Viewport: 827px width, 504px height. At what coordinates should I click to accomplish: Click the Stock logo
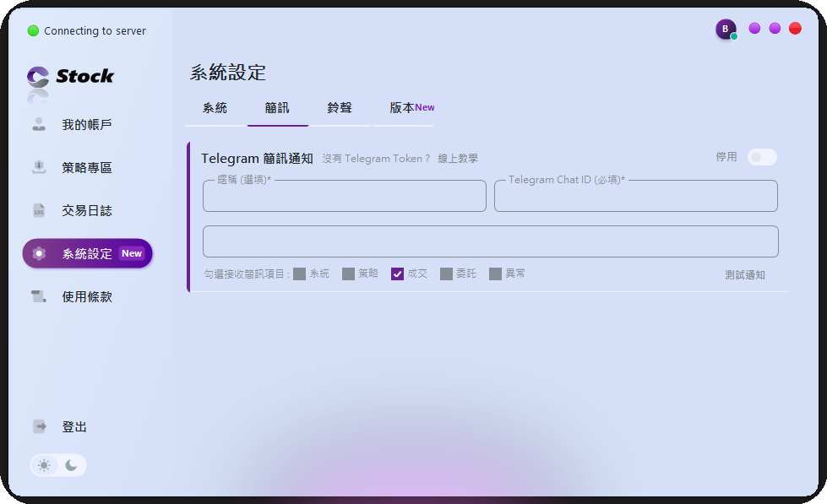[x=70, y=77]
